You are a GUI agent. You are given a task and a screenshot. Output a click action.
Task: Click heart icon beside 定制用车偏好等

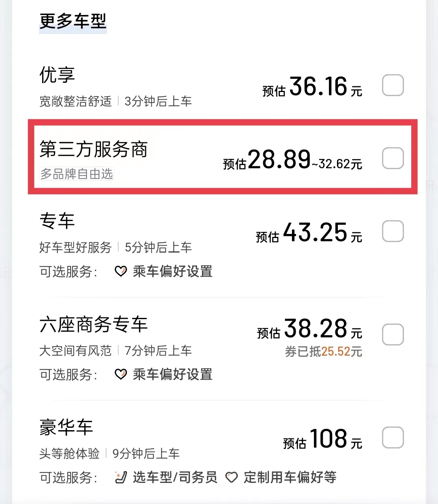(x=232, y=477)
